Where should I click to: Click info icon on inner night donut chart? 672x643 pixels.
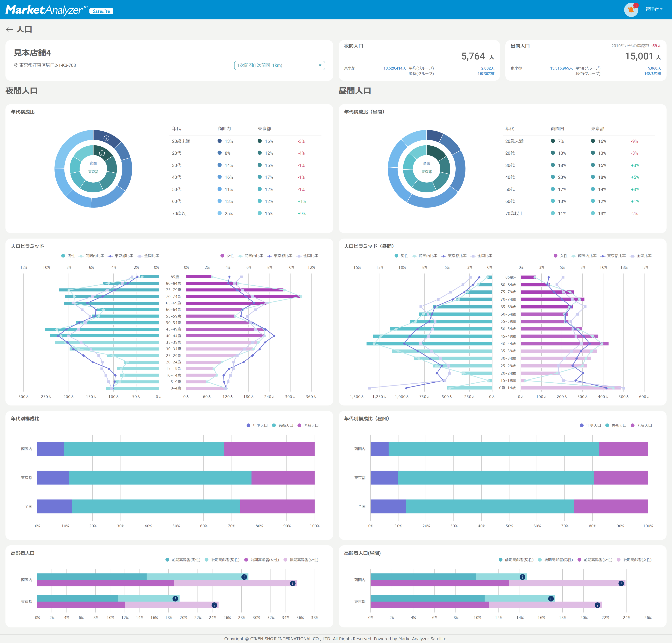pos(102,153)
